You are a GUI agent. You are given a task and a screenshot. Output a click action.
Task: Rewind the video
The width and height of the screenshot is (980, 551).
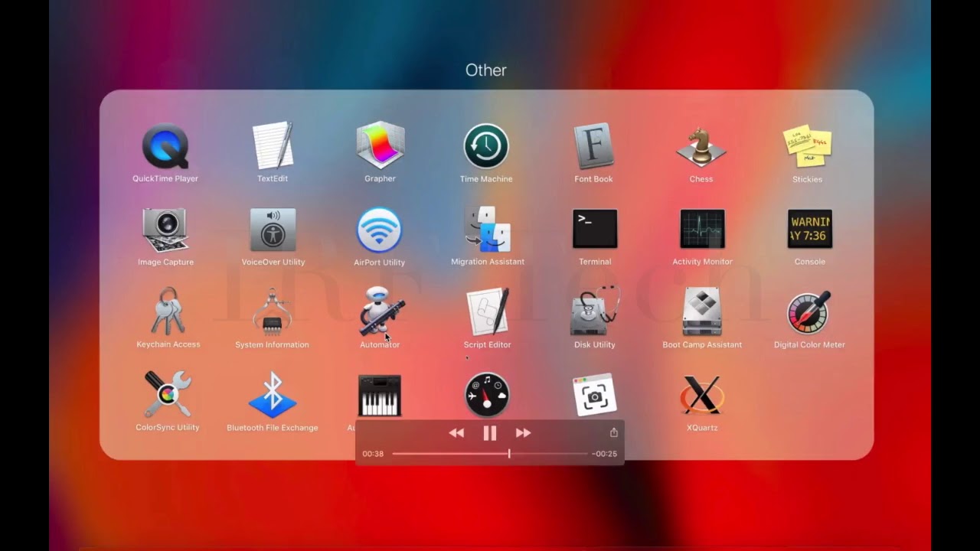[456, 433]
